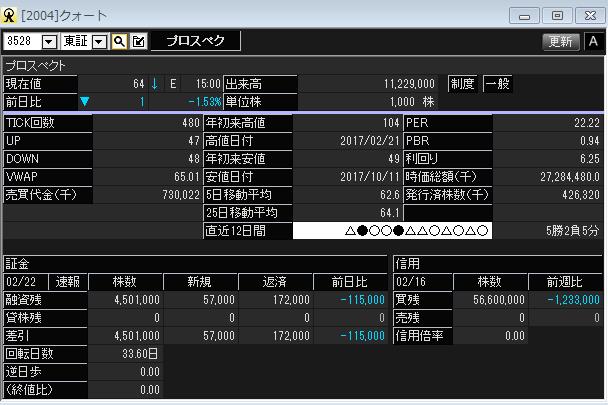Viewport: 608px width, 405px height.
Task: Click the 買残 value 56,600,000
Action: [x=499, y=300]
